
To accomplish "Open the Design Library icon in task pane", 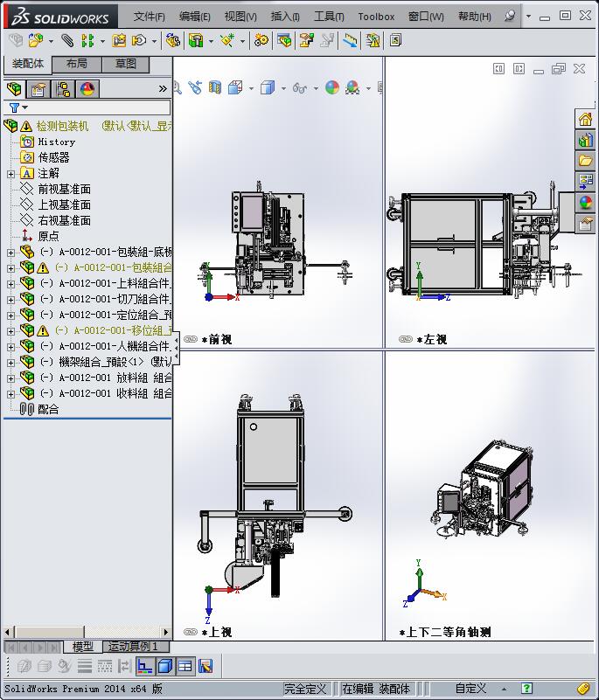I will (585, 140).
